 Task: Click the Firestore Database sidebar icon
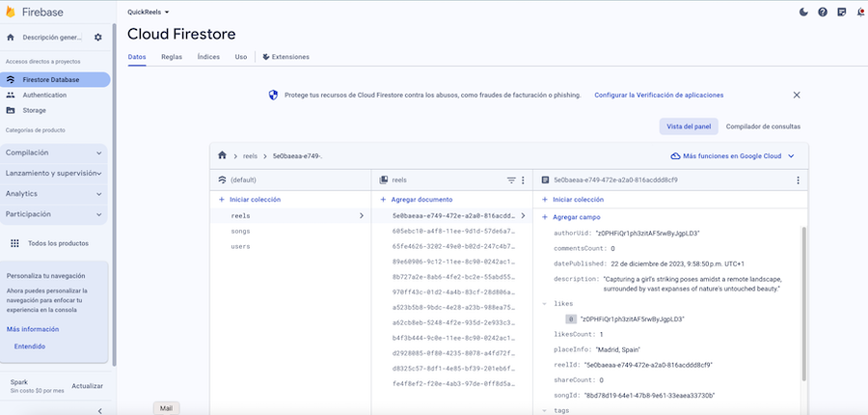pyautogui.click(x=11, y=80)
